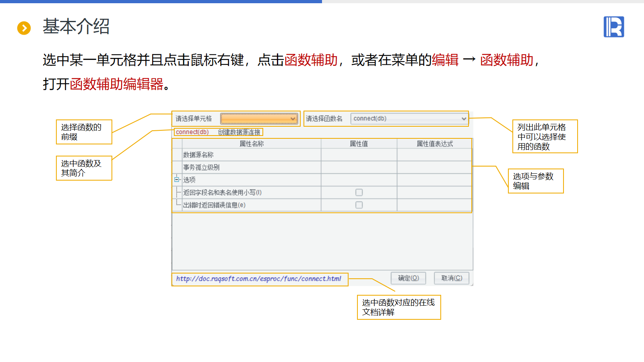Click the 属性值表达式 column header
Image resolution: width=644 pixels, height=362 pixels.
(434, 144)
